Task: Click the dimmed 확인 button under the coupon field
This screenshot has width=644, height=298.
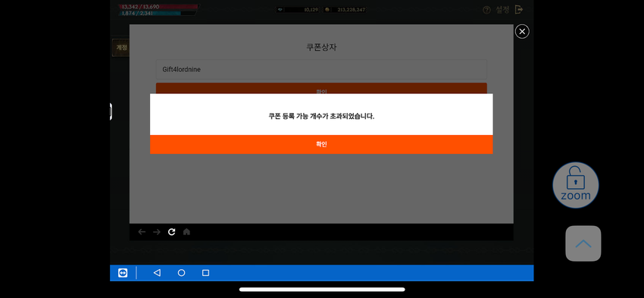Action: click(x=321, y=89)
